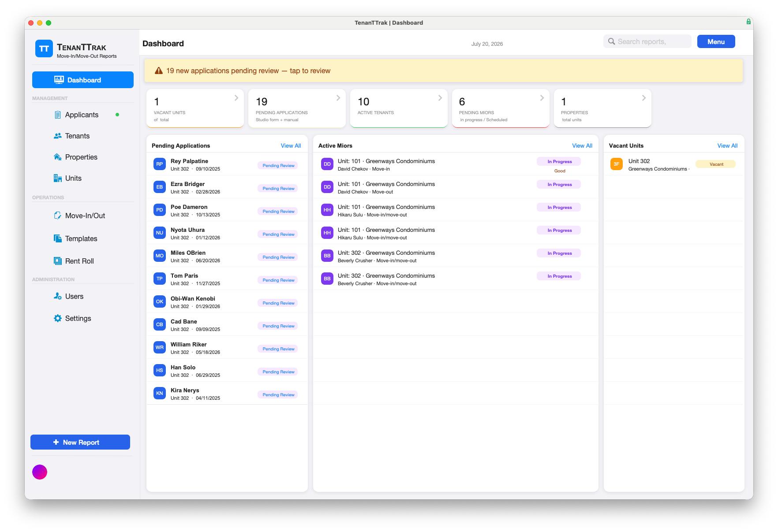Click the Rent Roll icon in sidebar
778x532 pixels.
pos(58,261)
